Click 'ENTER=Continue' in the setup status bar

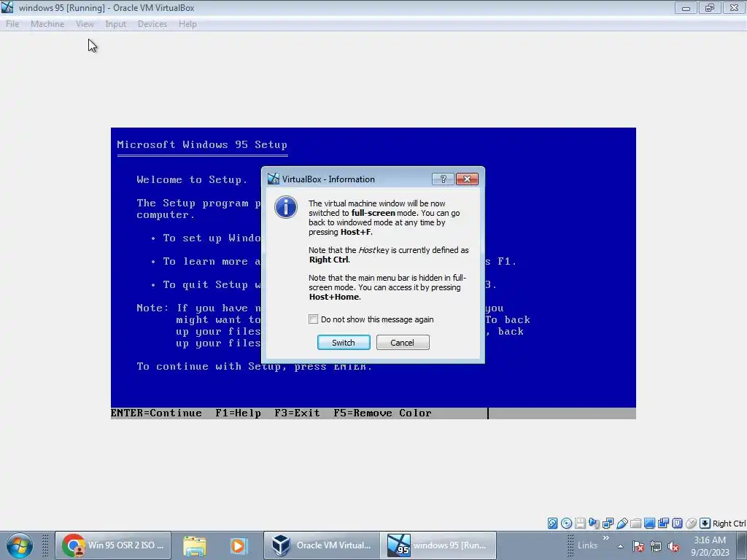[x=156, y=413]
